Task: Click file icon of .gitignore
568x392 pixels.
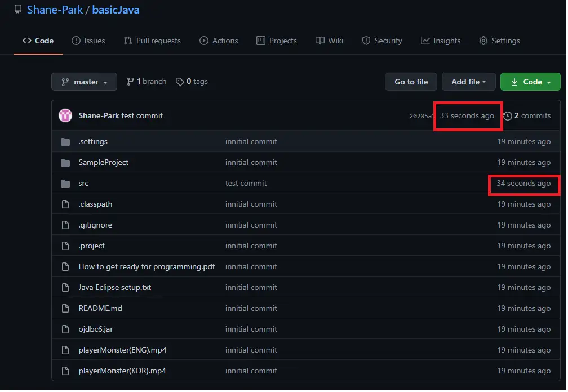Action: (65, 225)
